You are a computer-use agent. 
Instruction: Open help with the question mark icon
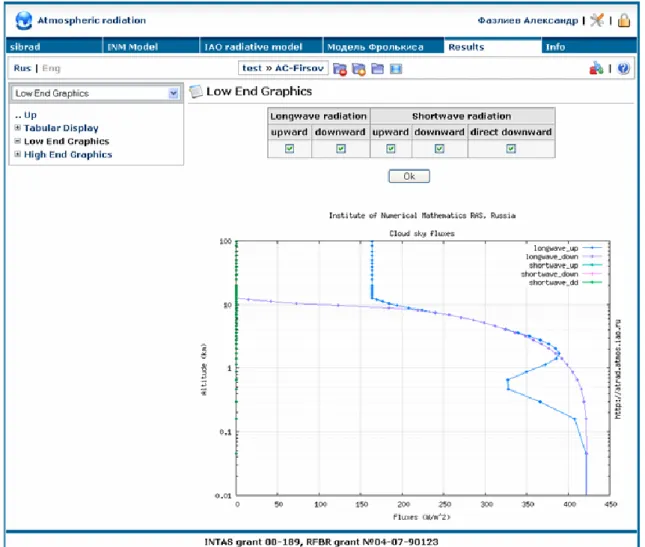click(623, 68)
